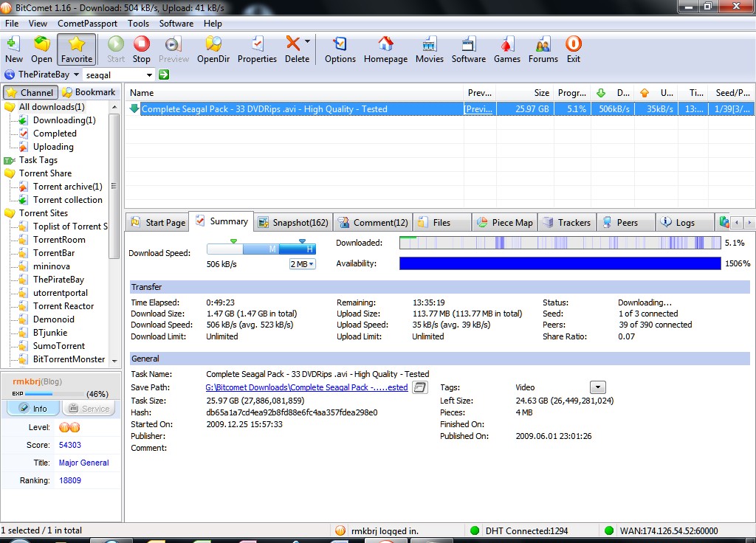Switch to the Bookmark panel tab
The width and height of the screenshot is (756, 543).
click(89, 92)
